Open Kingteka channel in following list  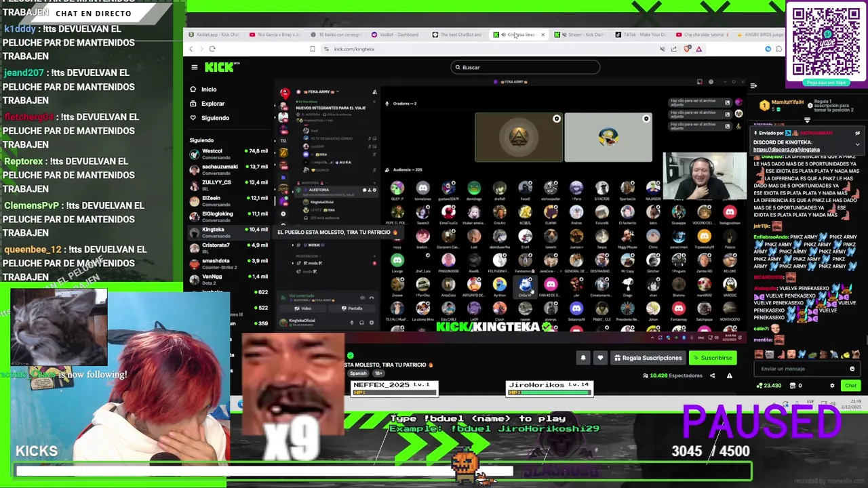tap(229, 232)
